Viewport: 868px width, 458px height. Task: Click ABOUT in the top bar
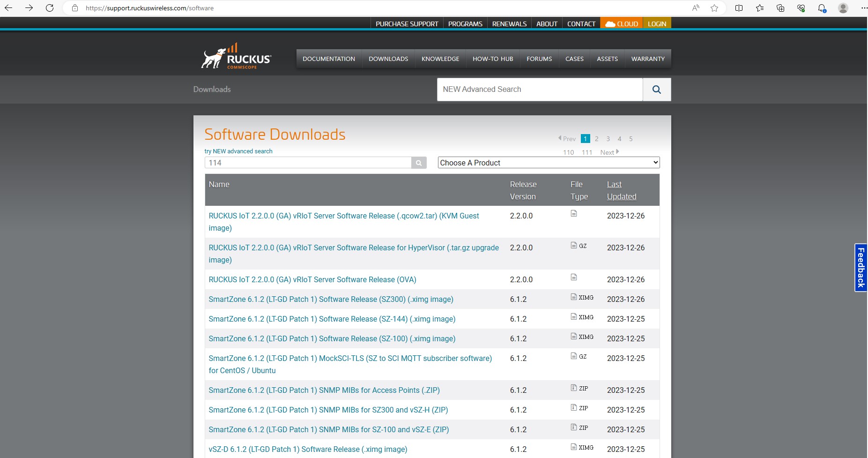coord(547,24)
